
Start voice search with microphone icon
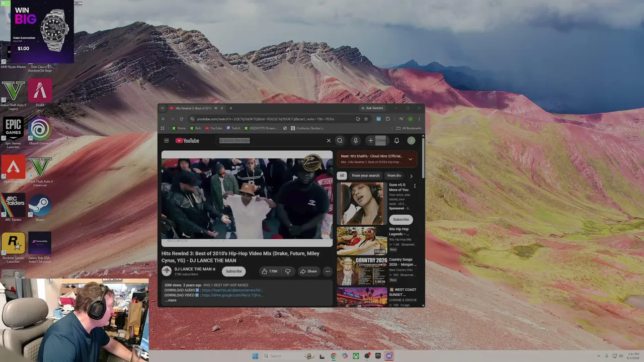click(355, 141)
